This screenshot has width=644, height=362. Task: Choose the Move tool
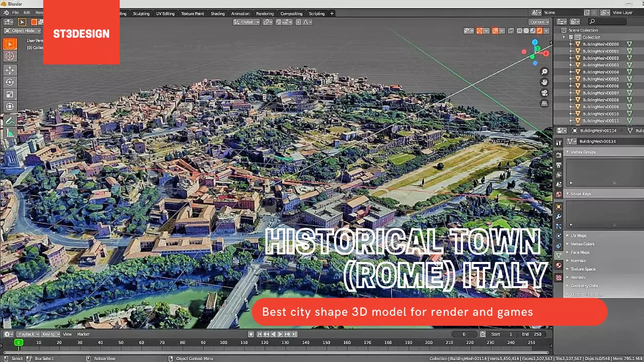point(10,70)
